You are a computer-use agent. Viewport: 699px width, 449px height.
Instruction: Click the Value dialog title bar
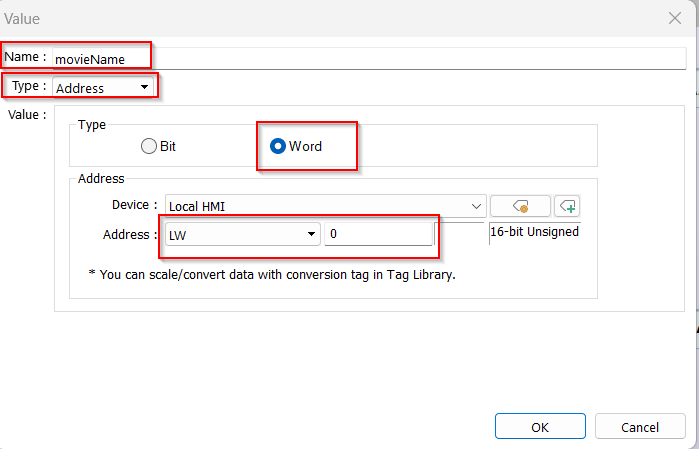tap(300, 18)
